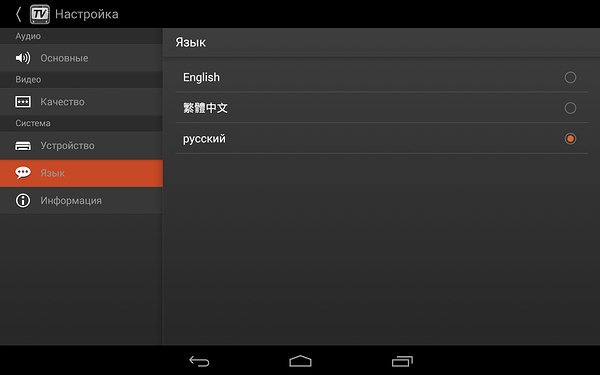Tap the Система section header
The image size is (600, 375).
coord(33,123)
